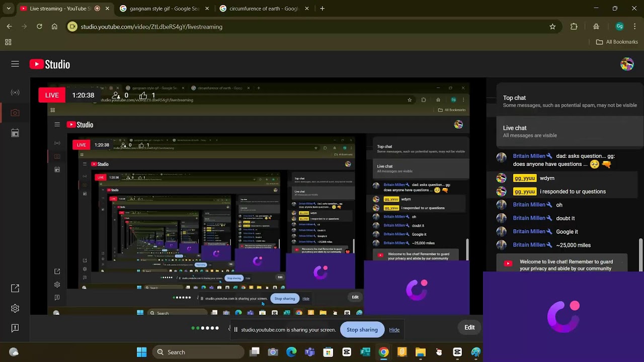This screenshot has height=362, width=644.
Task: Close the 'gangnam style gif' tab
Action: (207, 9)
